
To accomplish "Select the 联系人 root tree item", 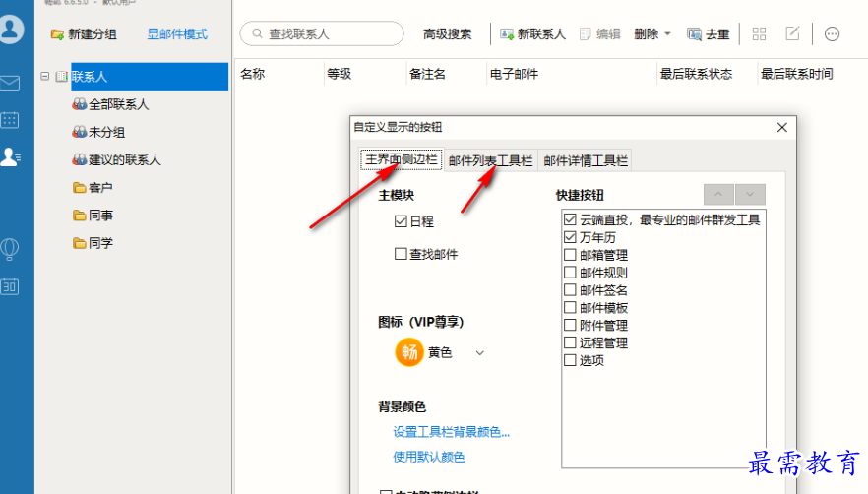I will [150, 77].
